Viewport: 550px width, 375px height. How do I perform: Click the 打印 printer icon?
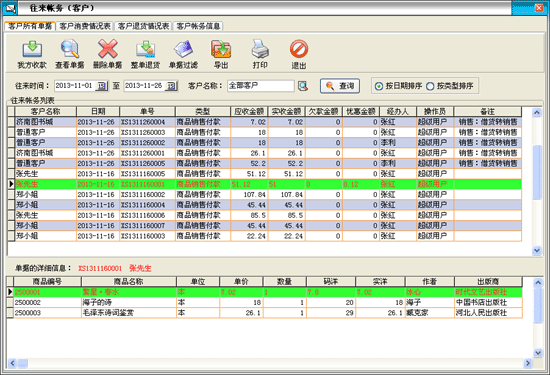pyautogui.click(x=260, y=49)
